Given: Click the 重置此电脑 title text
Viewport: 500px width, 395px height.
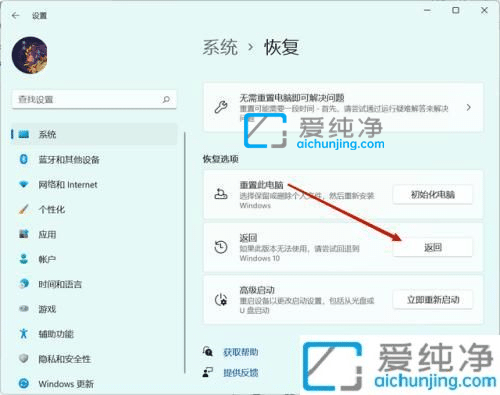Looking at the screenshot, I should coord(261,185).
